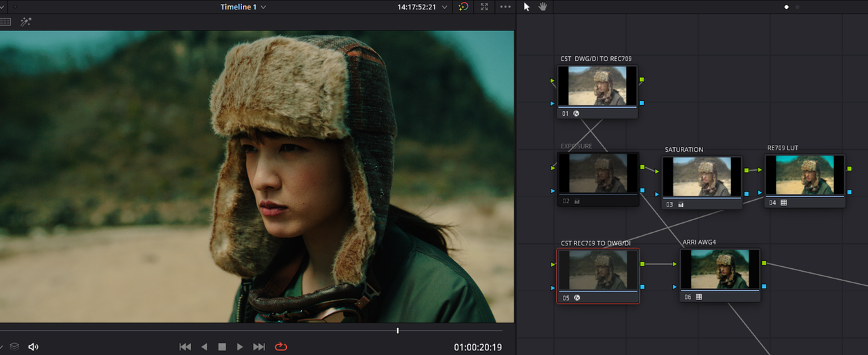Click the audio speaker mute icon
This screenshot has width=868, height=355.
[33, 347]
